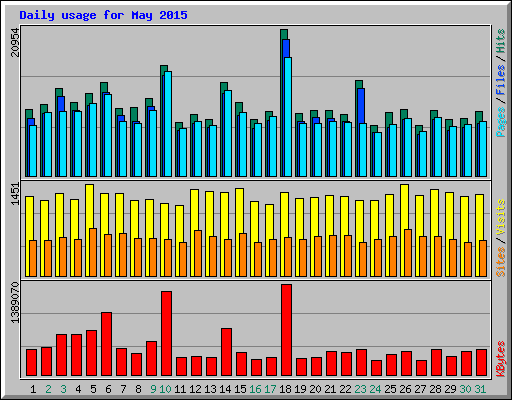Click the 'Daily usage for May 2015' title
The image size is (512, 400).
point(103,15)
